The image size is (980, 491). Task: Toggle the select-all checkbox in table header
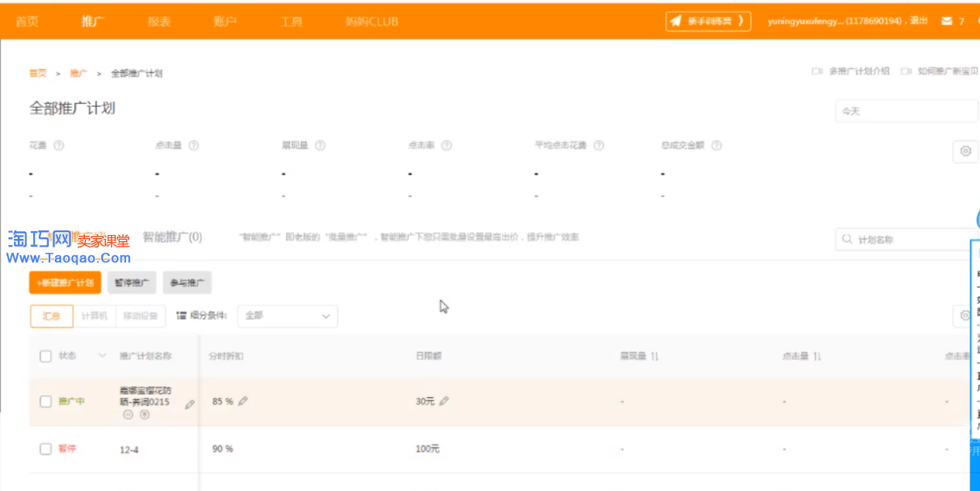pyautogui.click(x=46, y=356)
